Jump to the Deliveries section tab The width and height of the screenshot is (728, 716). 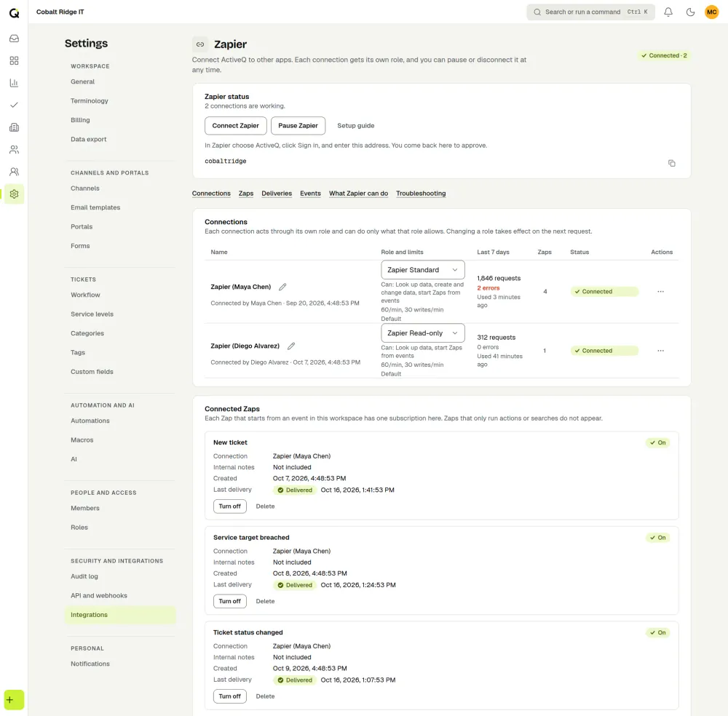coord(277,194)
